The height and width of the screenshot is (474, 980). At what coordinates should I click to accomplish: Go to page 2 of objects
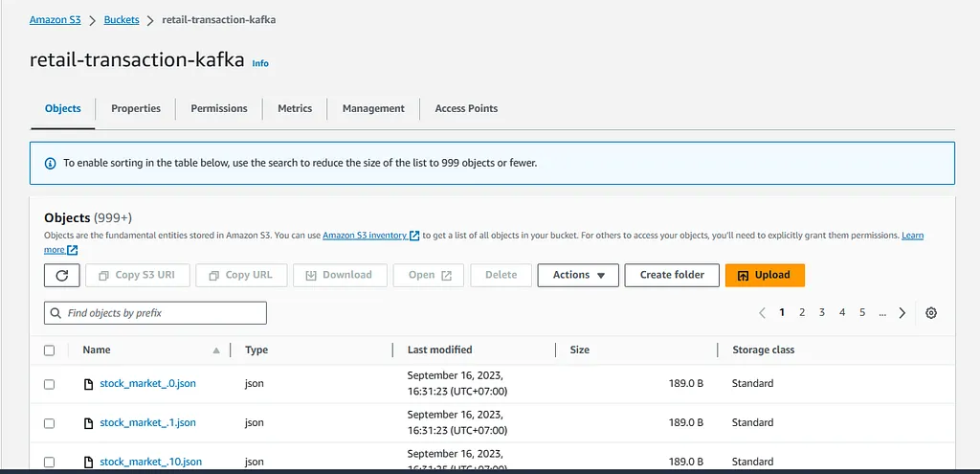point(802,313)
